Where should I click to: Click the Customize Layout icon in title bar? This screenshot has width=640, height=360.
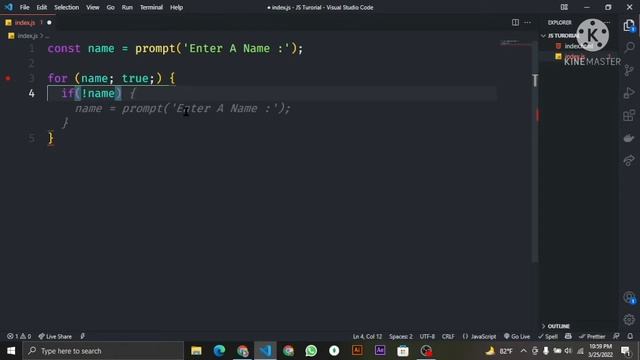(x=564, y=7)
